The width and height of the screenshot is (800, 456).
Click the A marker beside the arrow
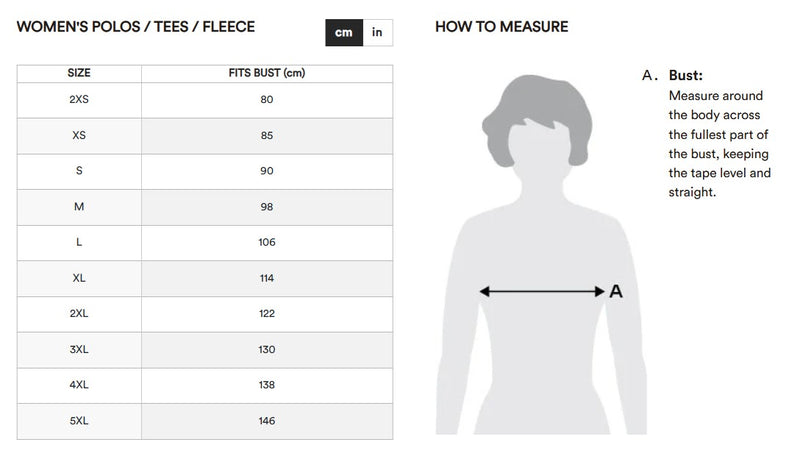pyautogui.click(x=616, y=291)
